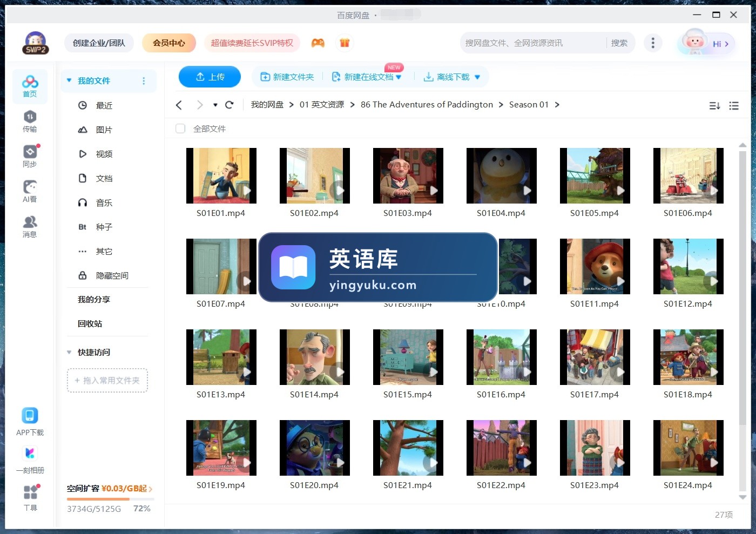
Task: Open 其它 other category
Action: point(104,251)
